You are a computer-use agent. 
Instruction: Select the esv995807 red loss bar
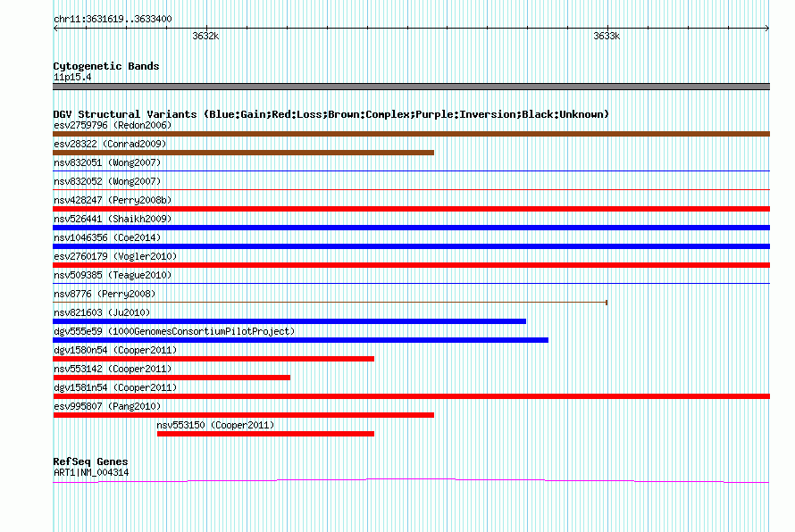click(243, 415)
